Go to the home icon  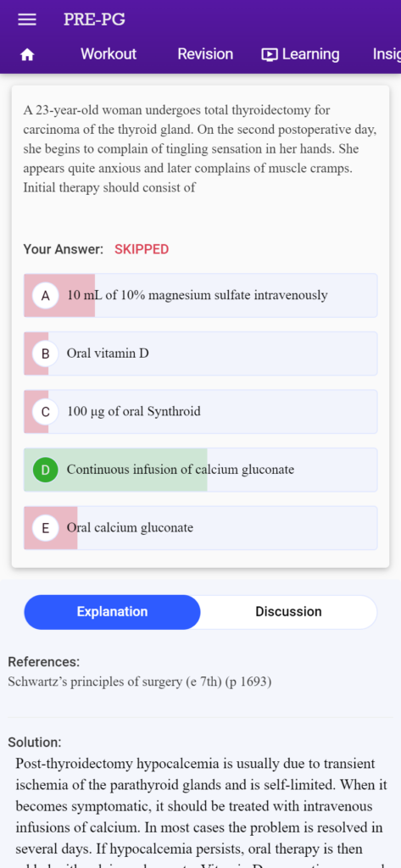pos(26,54)
